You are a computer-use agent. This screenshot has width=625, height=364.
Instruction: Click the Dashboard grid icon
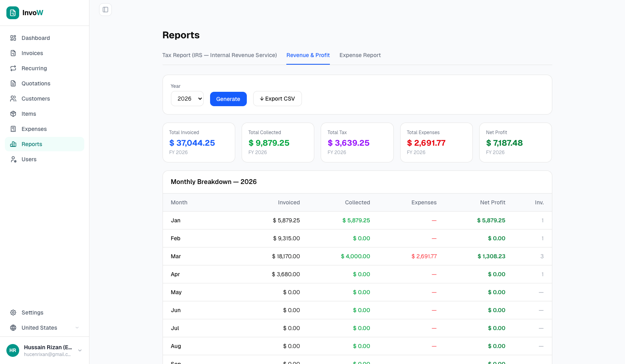coord(13,38)
